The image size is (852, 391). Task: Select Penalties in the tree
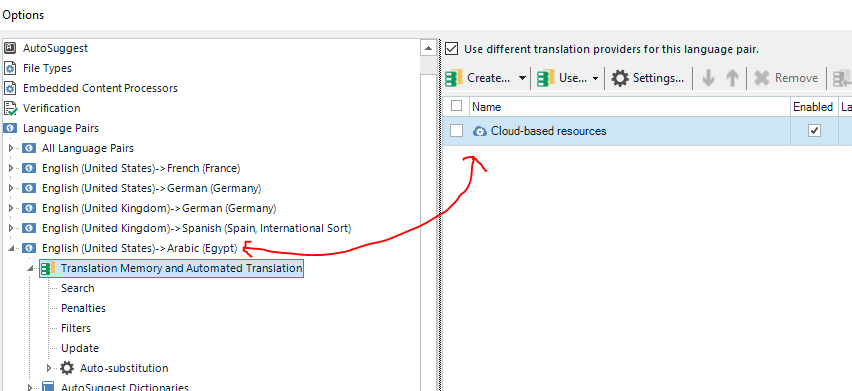[83, 308]
